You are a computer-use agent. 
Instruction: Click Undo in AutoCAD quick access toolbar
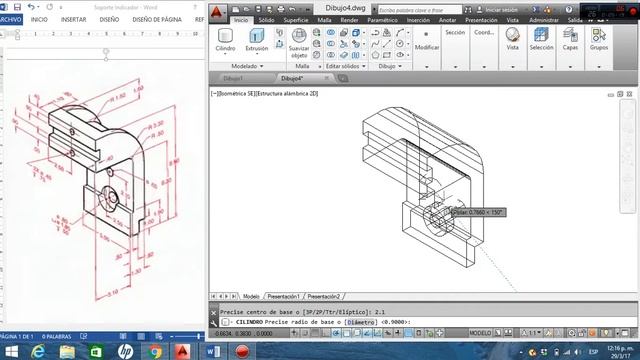tap(292, 9)
